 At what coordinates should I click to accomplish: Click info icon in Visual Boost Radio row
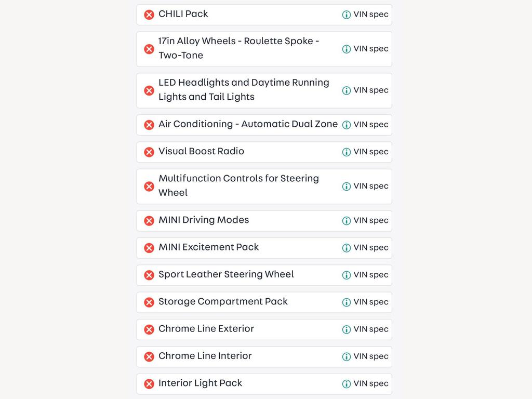tap(346, 152)
